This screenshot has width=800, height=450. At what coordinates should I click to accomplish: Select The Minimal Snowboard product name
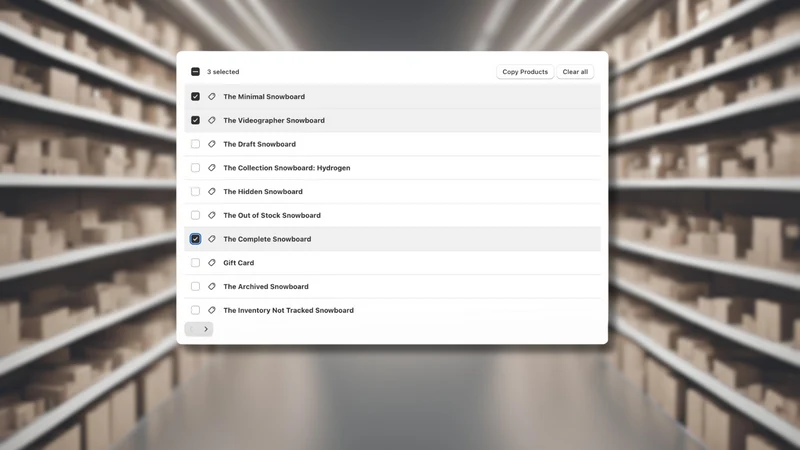pyautogui.click(x=264, y=96)
